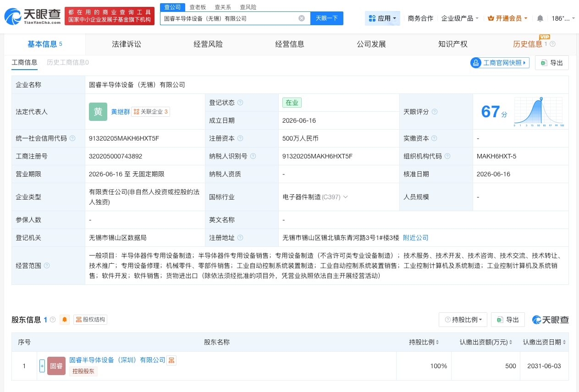
Task: Click help icon next to 注册资本
Action: pyautogui.click(x=240, y=138)
